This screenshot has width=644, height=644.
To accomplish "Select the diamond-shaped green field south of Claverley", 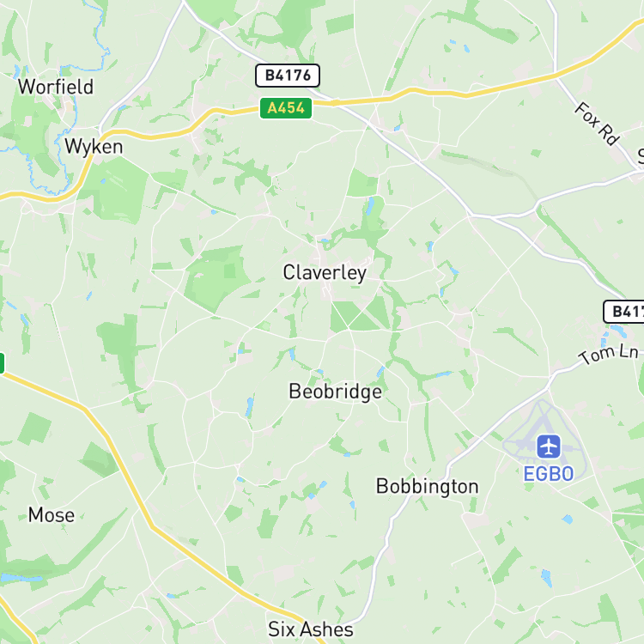I will pos(360,316).
